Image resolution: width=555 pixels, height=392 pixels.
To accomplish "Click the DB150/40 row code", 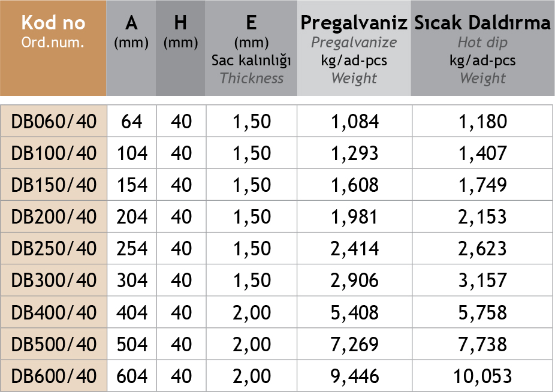I will [x=53, y=185].
